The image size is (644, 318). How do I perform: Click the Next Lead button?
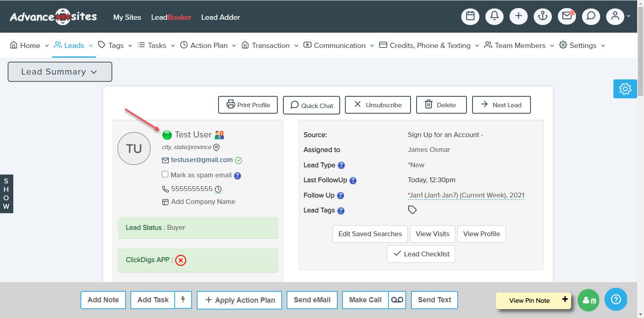pyautogui.click(x=501, y=105)
